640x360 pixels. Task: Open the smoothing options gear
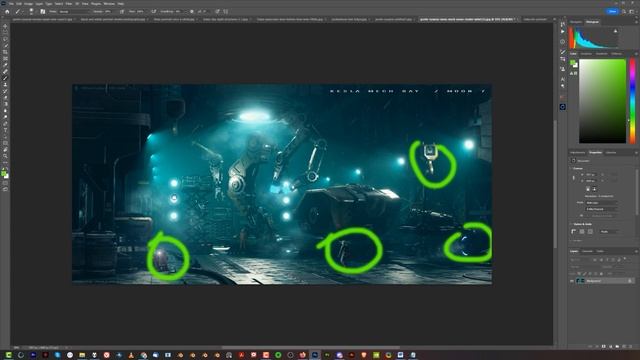click(191, 11)
